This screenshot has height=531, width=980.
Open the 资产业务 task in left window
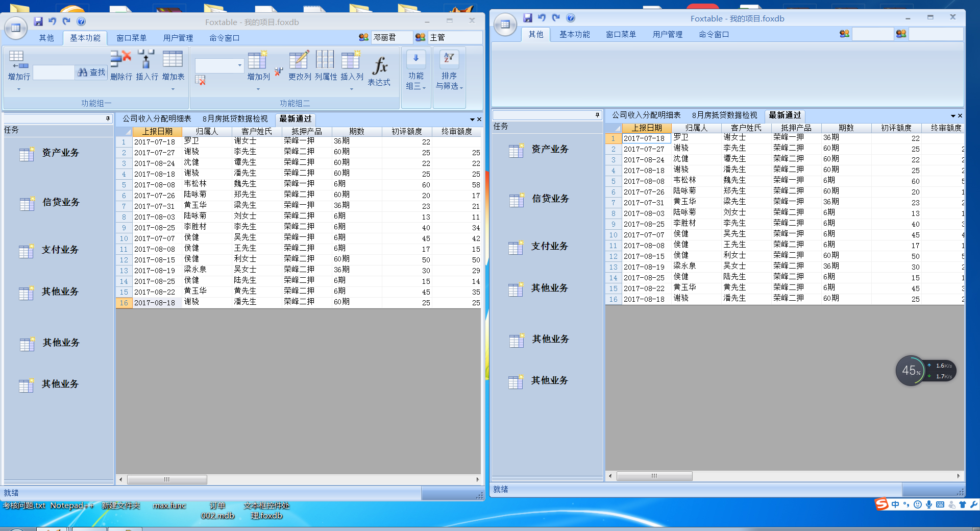click(x=50, y=153)
